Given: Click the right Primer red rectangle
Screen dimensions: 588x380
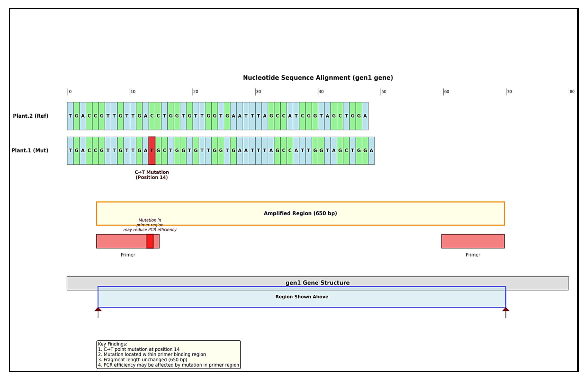Looking at the screenshot, I should (x=473, y=241).
